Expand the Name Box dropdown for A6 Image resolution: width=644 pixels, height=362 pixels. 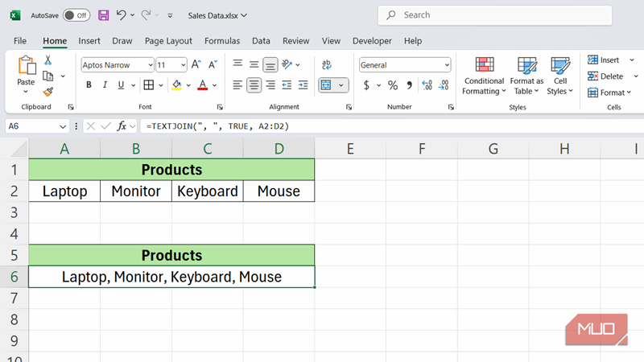64,126
